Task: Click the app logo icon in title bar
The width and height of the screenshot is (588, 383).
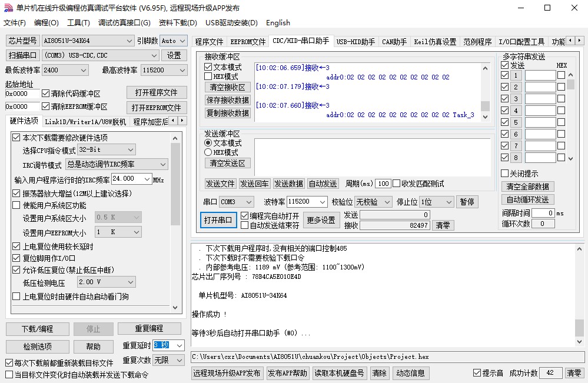Action: point(8,8)
